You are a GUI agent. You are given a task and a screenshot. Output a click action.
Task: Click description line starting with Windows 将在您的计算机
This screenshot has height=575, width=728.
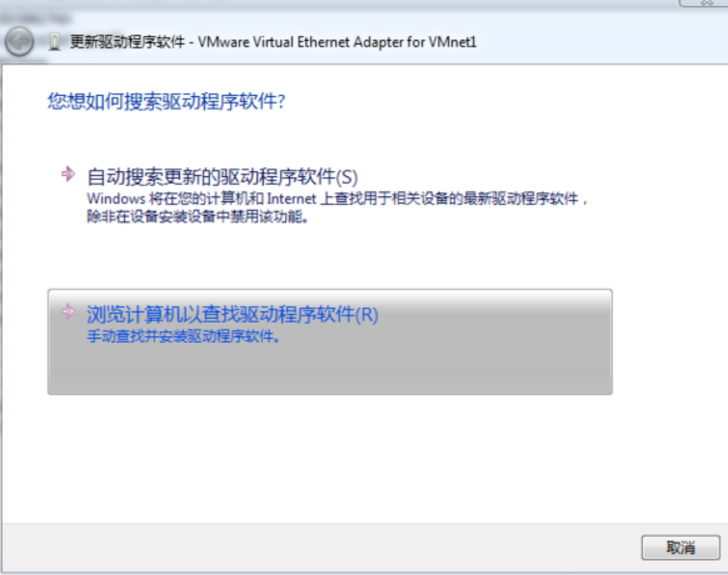337,199
